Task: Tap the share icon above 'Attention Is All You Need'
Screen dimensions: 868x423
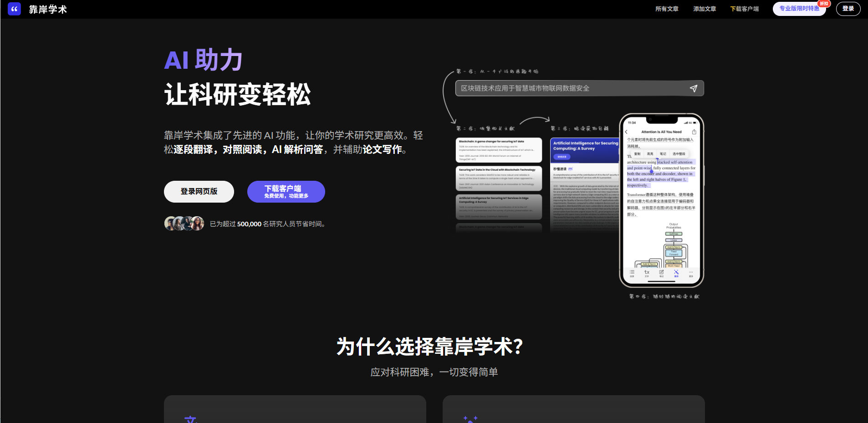Action: pos(694,132)
